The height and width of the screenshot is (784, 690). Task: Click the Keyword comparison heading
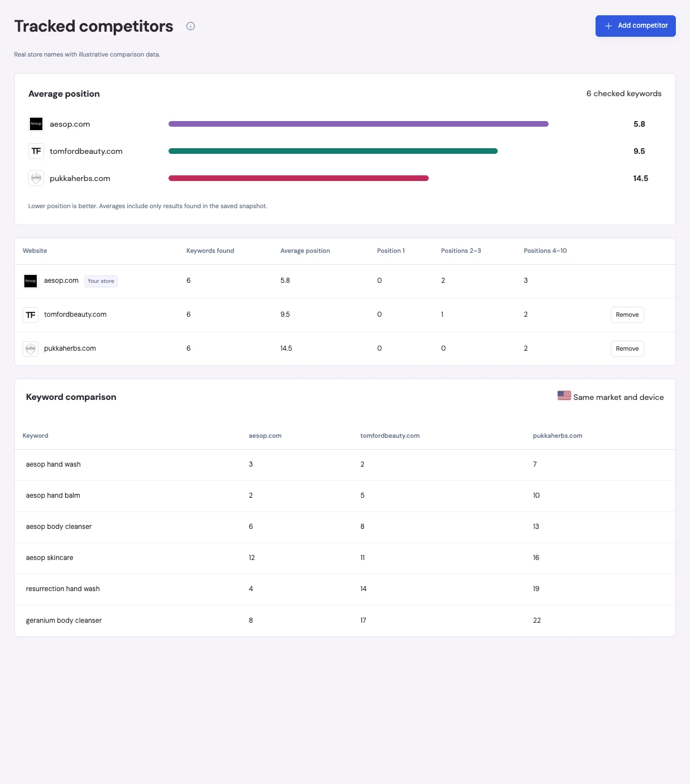coord(71,397)
